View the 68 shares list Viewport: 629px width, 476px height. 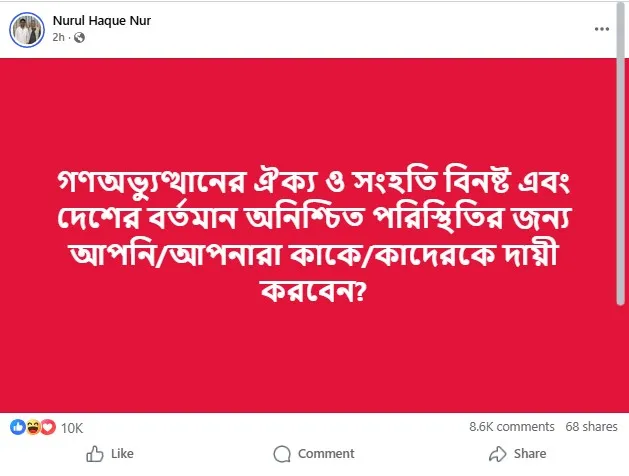[591, 427]
